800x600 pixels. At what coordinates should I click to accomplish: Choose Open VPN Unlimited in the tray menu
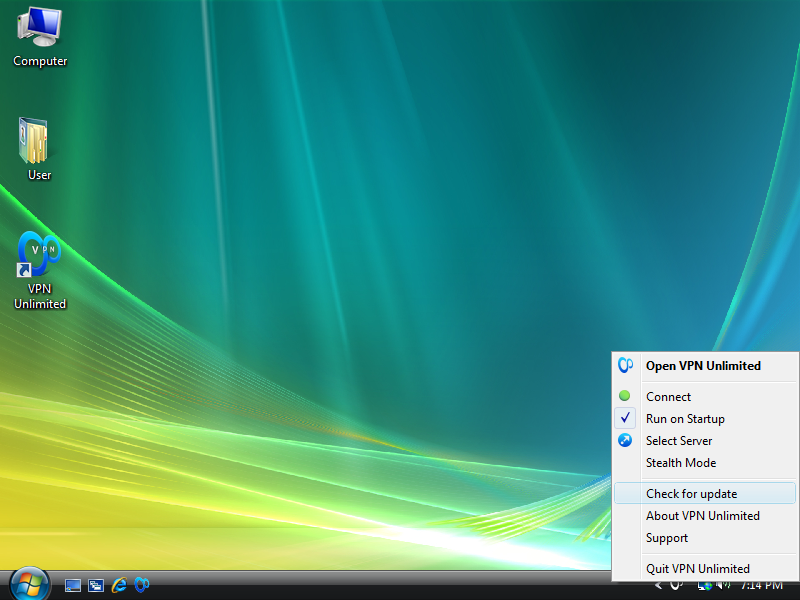[x=705, y=366]
